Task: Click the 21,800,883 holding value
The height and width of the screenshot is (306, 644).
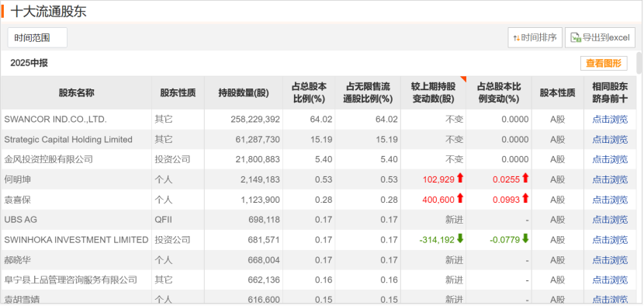Action: coord(258,159)
